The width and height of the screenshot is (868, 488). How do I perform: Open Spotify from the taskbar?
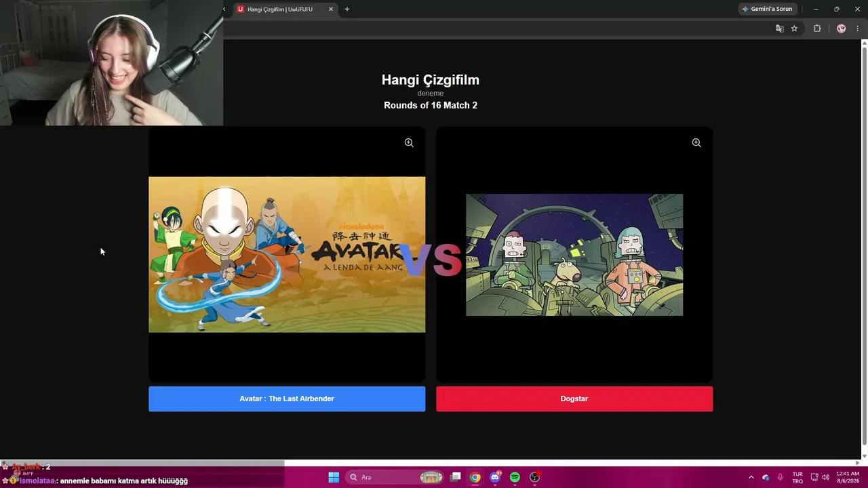coord(515,477)
